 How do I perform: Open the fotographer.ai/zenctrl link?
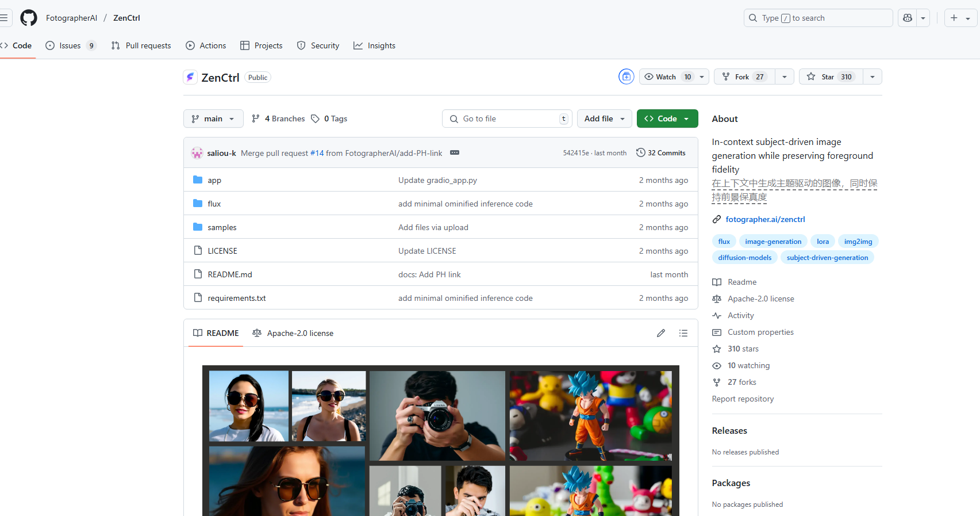tap(765, 219)
